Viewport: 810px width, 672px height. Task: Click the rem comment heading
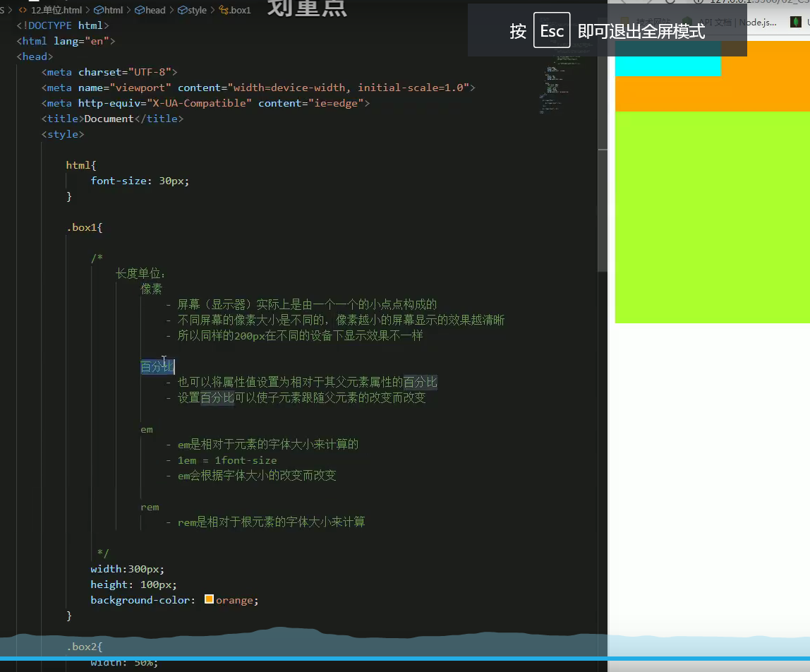[x=150, y=507]
